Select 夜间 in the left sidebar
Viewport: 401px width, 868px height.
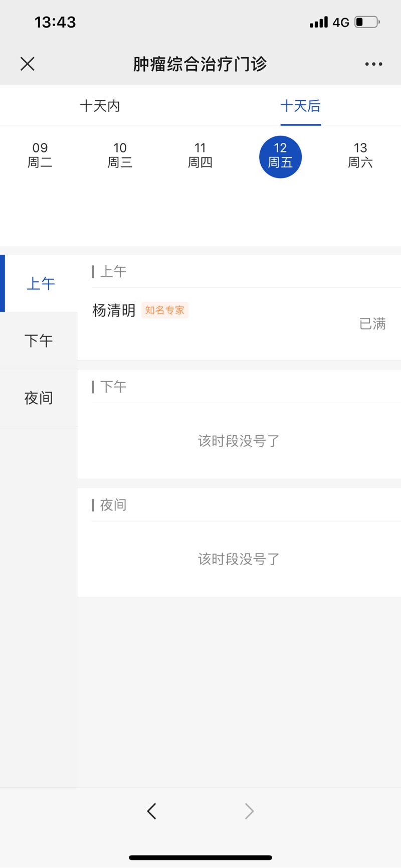(x=39, y=398)
